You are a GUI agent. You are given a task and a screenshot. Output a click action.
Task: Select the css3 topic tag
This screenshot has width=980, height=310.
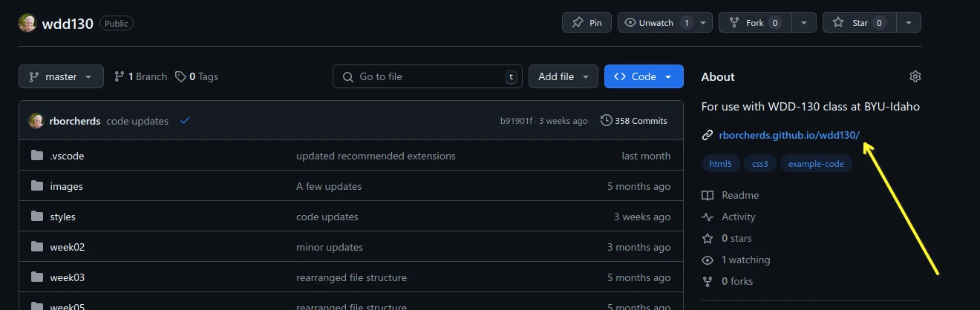tap(760, 164)
